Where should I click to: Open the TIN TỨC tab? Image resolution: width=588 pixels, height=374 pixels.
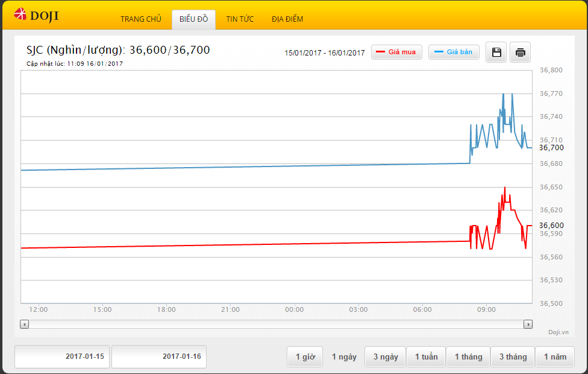pos(240,19)
